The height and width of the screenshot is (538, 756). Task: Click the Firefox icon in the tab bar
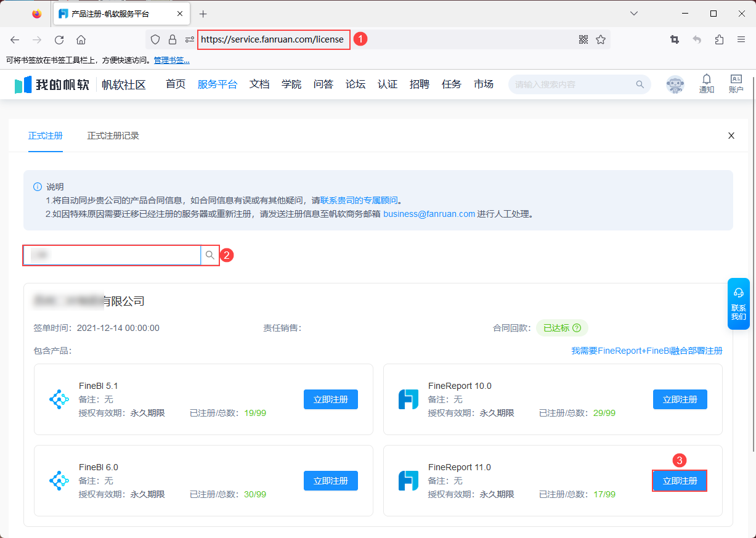tap(36, 14)
